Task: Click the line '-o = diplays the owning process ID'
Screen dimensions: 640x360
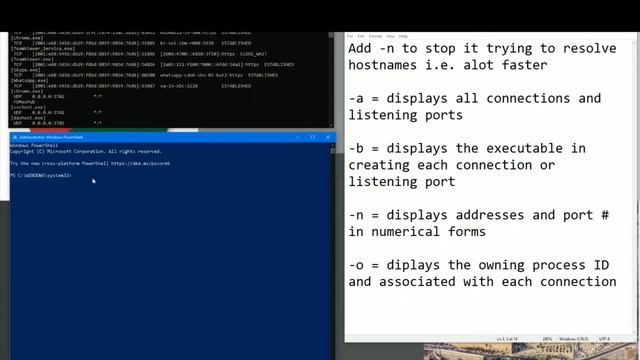Action: [478, 265]
